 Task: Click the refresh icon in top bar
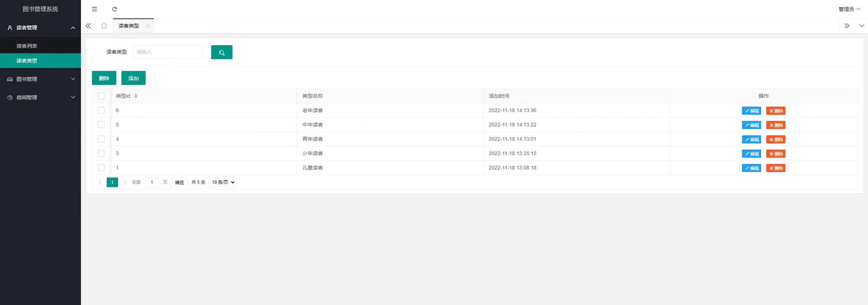[114, 9]
